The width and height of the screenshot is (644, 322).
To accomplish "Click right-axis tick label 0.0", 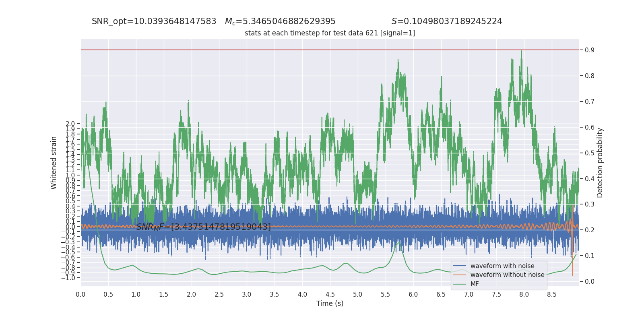I will (590, 282).
